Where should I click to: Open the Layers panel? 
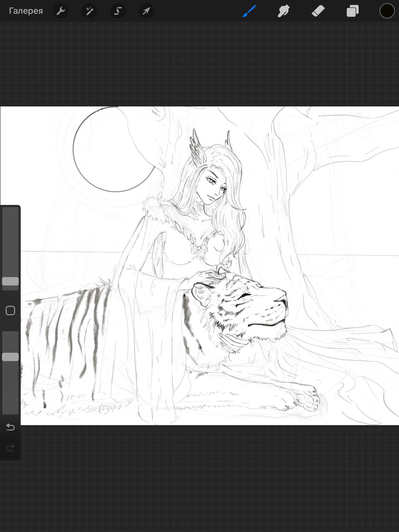(352, 11)
